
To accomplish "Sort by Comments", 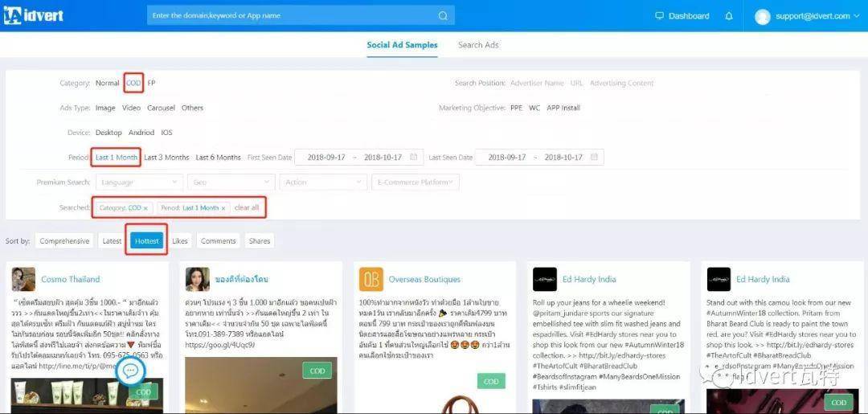I will (218, 240).
